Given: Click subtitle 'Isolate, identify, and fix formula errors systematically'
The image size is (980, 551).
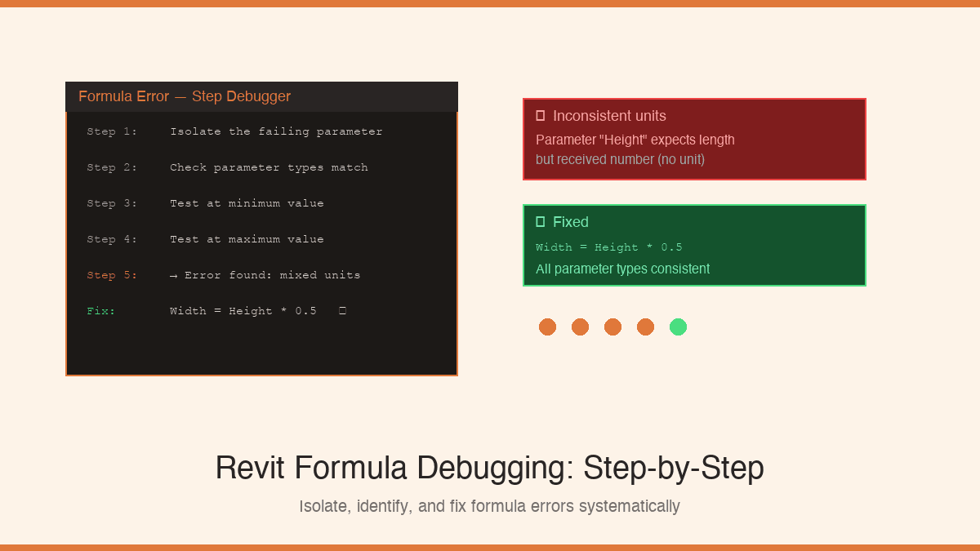Looking at the screenshot, I should [490, 506].
